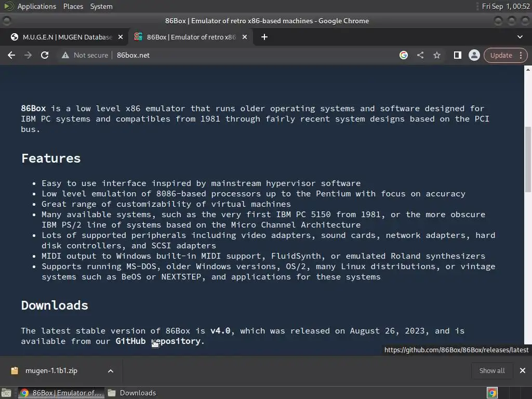Click the Chrome tray icon at bottom right

[492, 393]
